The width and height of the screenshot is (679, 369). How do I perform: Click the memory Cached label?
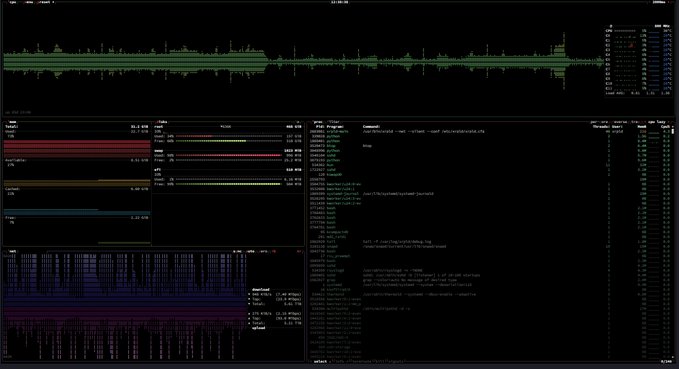[12, 189]
